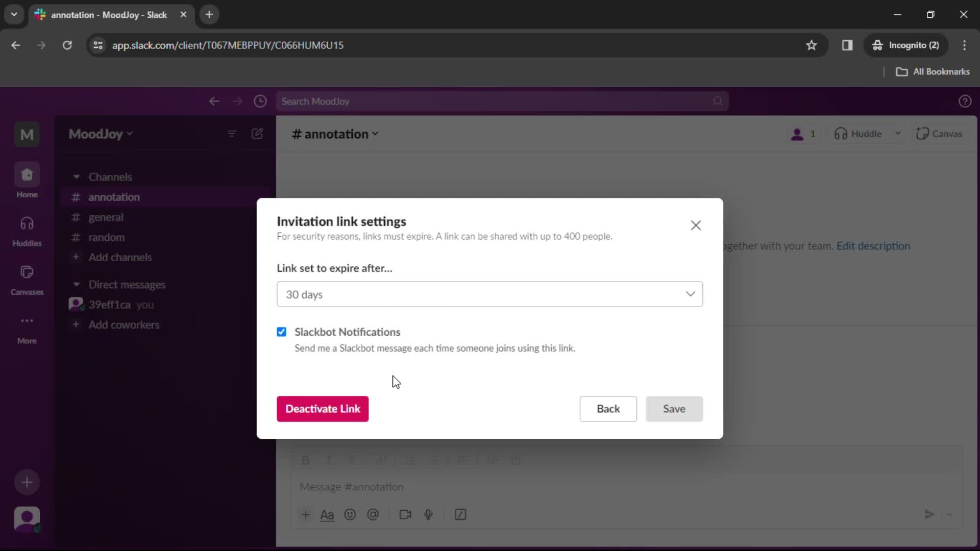
Task: Click annotation channel dropdown chevron
Action: (375, 134)
